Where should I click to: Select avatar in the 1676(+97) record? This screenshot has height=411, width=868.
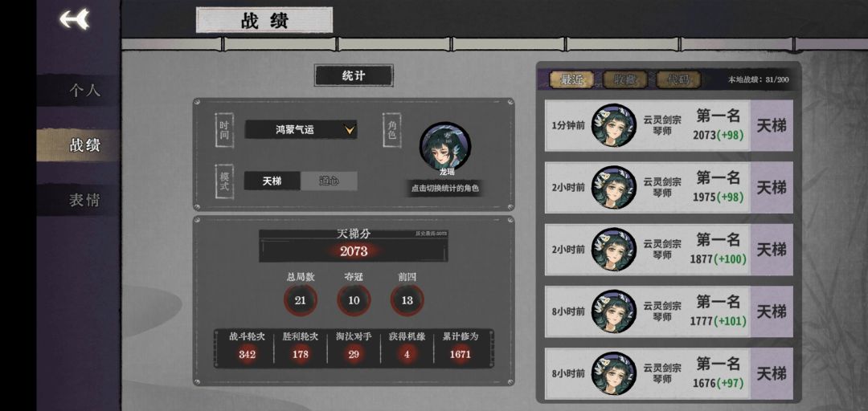tap(613, 373)
